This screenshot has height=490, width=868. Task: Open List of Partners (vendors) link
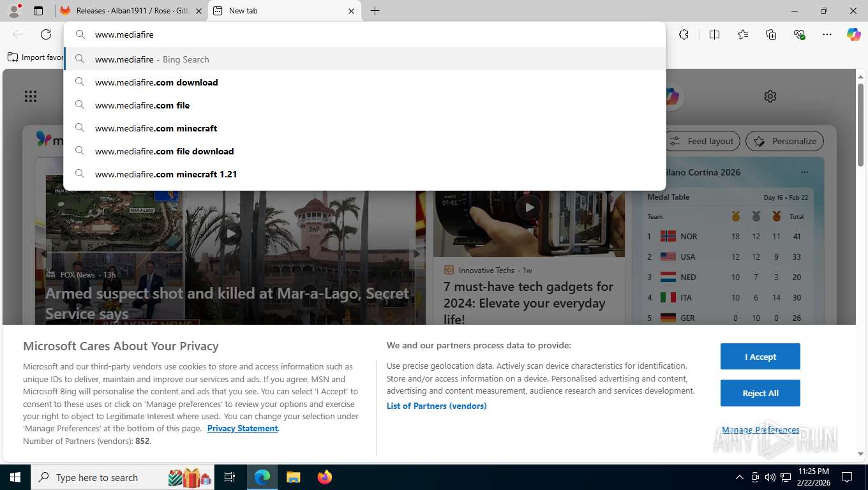coord(437,406)
